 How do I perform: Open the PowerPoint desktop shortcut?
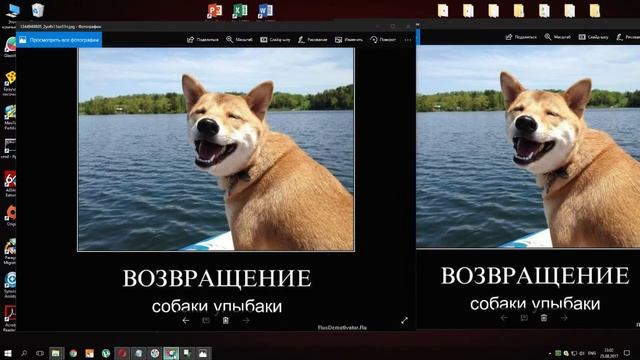(215, 11)
